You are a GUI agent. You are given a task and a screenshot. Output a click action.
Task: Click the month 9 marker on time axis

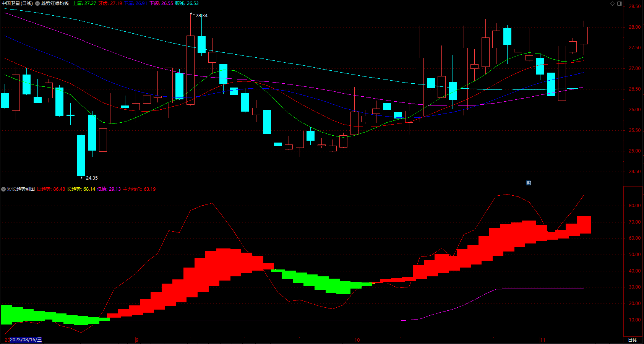click(x=137, y=340)
